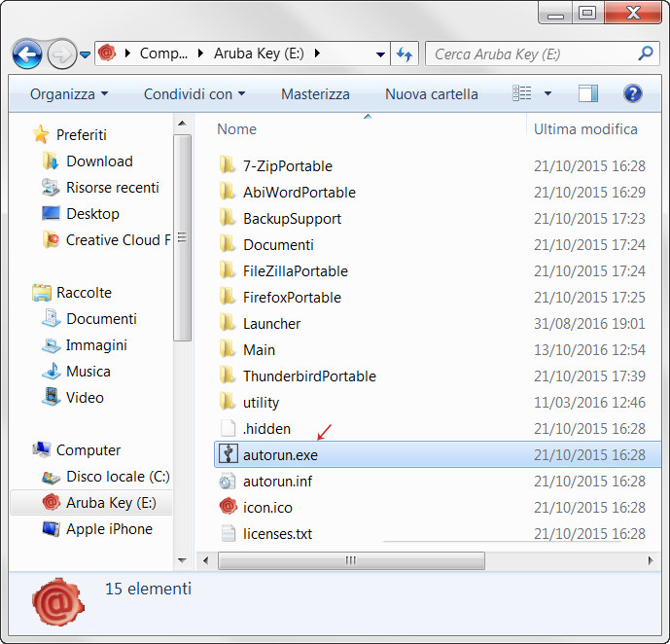This screenshot has width=670, height=644.
Task: Click the change view icon
Action: coord(522,93)
